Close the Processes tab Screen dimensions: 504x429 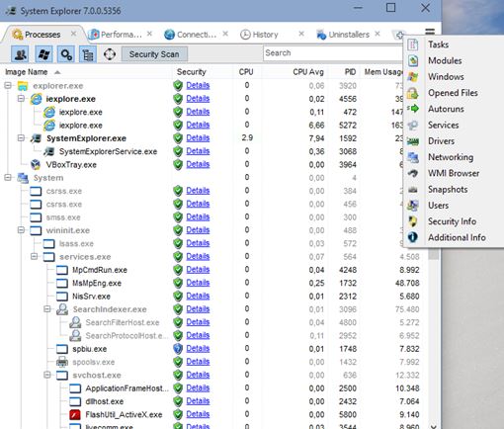point(73,34)
